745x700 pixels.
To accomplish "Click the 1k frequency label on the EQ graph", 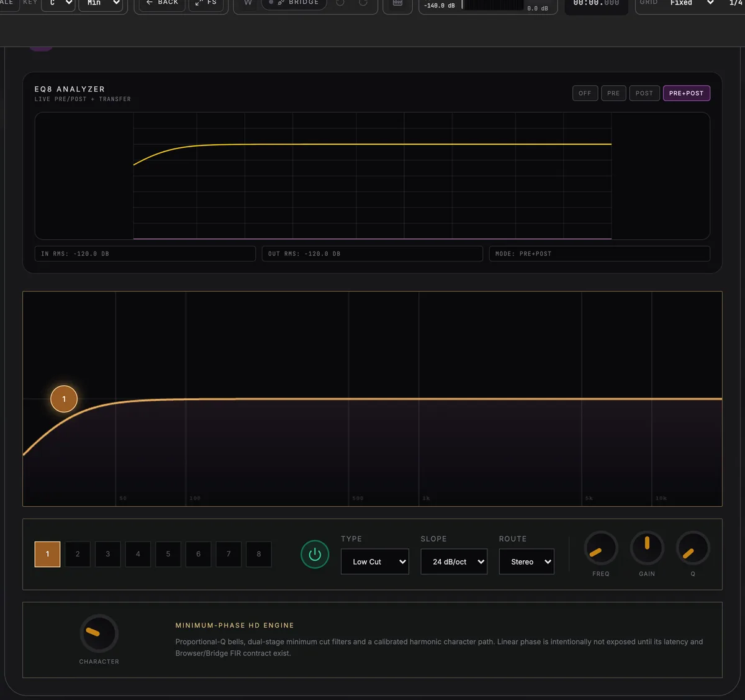I will [426, 498].
